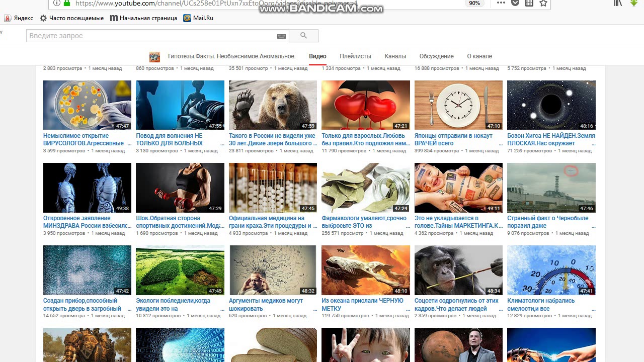Click the channel avatar icon
The height and width of the screenshot is (362, 644).
click(154, 57)
